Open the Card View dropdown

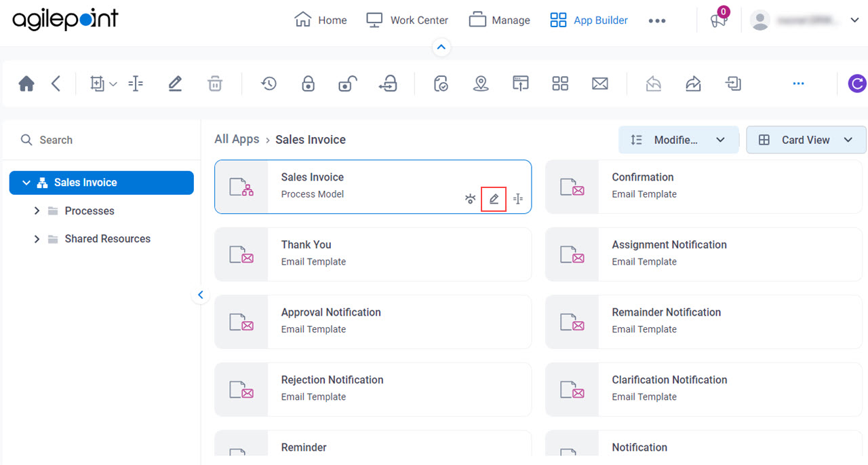tap(806, 140)
